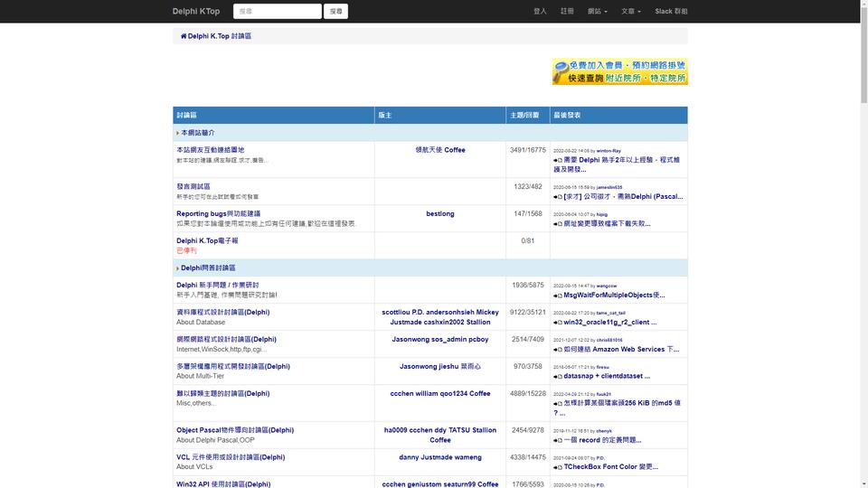View poster winton-Ray's profile
Image resolution: width=868 pixels, height=488 pixels.
609,151
